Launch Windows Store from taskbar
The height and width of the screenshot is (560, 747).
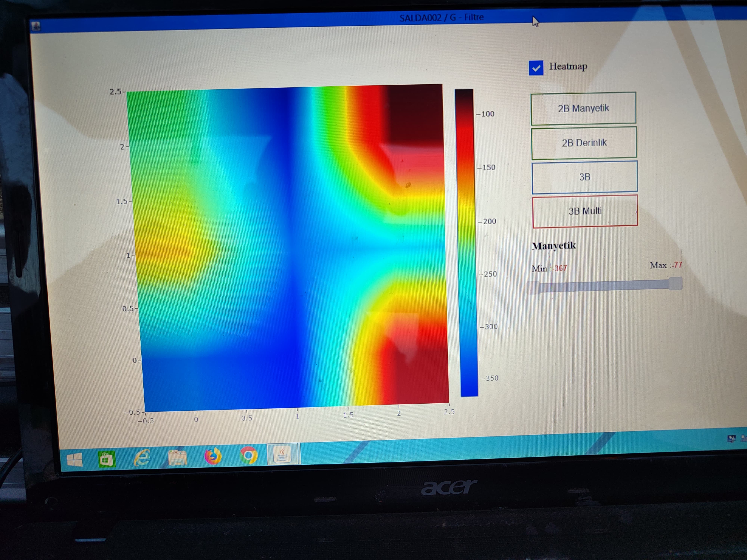pyautogui.click(x=107, y=459)
